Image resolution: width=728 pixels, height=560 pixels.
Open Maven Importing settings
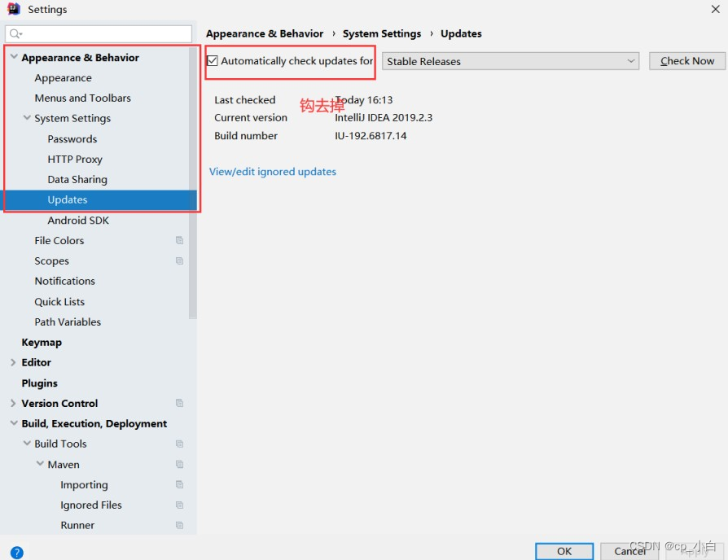(84, 485)
